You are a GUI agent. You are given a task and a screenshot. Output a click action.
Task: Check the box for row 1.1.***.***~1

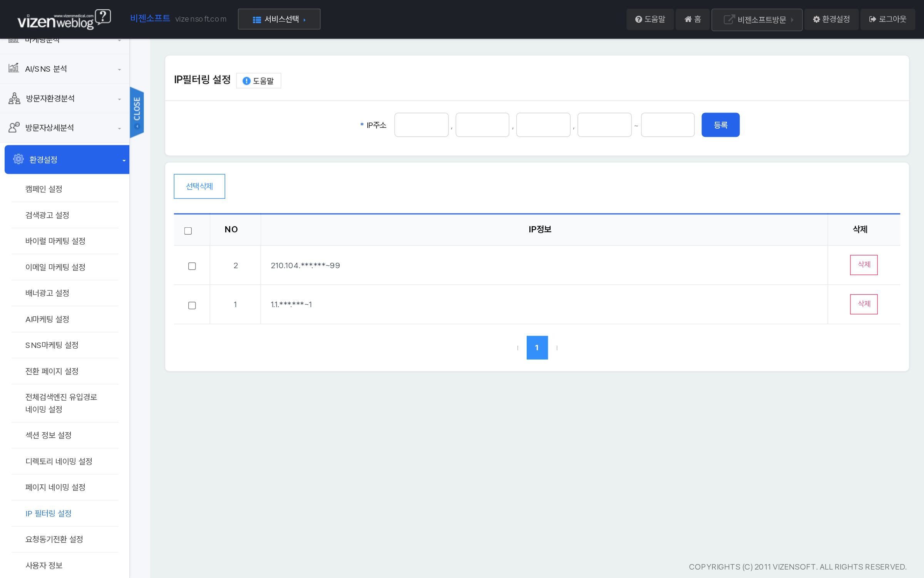192,305
